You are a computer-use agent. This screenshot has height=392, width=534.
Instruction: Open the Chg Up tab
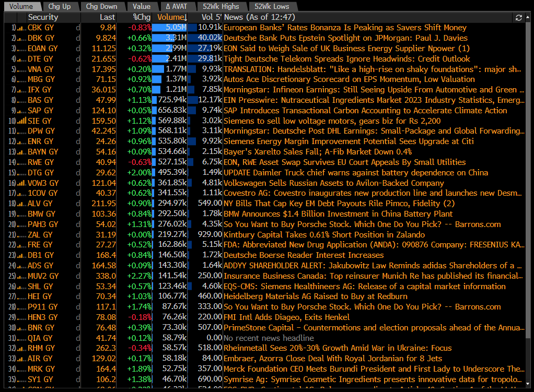[x=60, y=6]
